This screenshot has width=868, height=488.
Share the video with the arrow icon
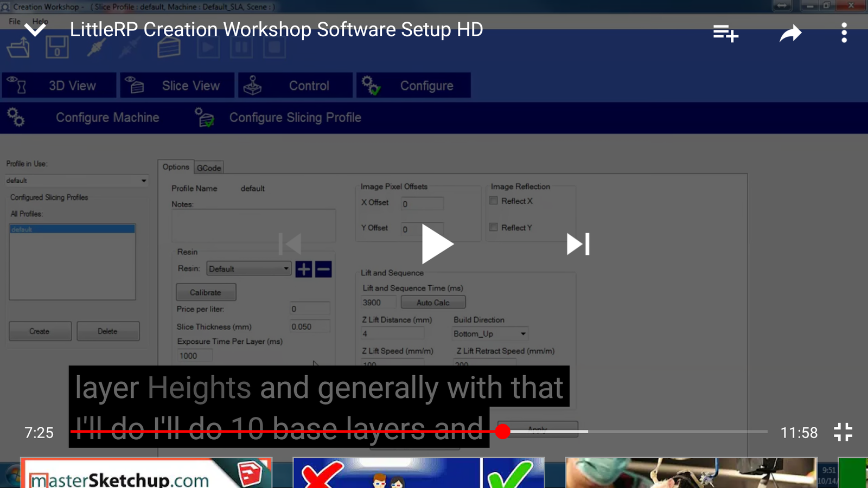pos(790,34)
